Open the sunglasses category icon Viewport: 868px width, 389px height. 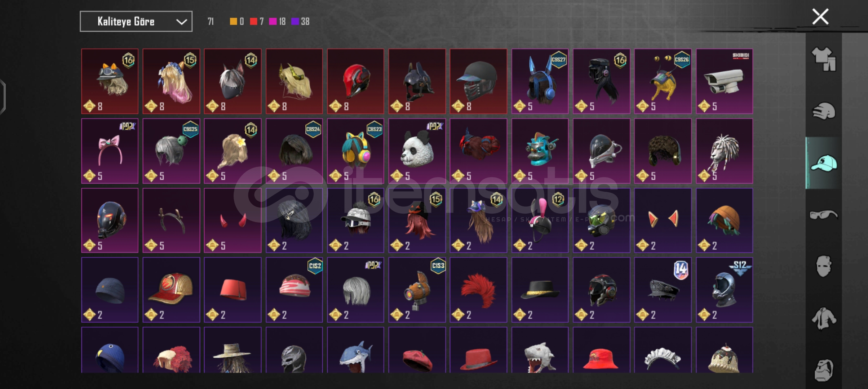tap(823, 215)
